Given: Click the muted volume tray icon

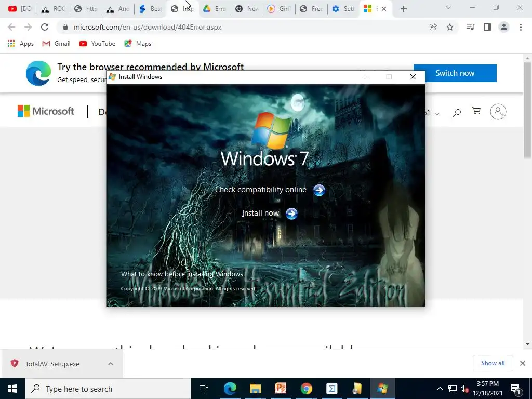Looking at the screenshot, I should [465, 389].
